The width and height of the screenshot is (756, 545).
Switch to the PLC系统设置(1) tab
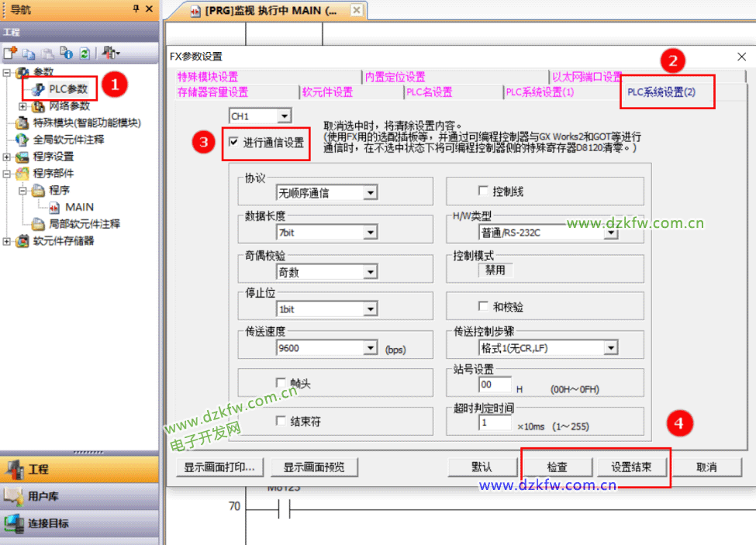[540, 92]
